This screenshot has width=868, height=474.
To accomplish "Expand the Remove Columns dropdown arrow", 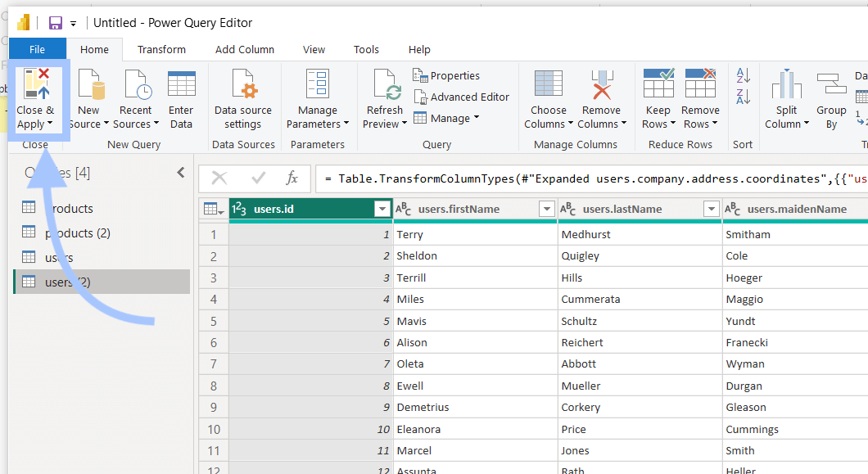I will point(624,123).
